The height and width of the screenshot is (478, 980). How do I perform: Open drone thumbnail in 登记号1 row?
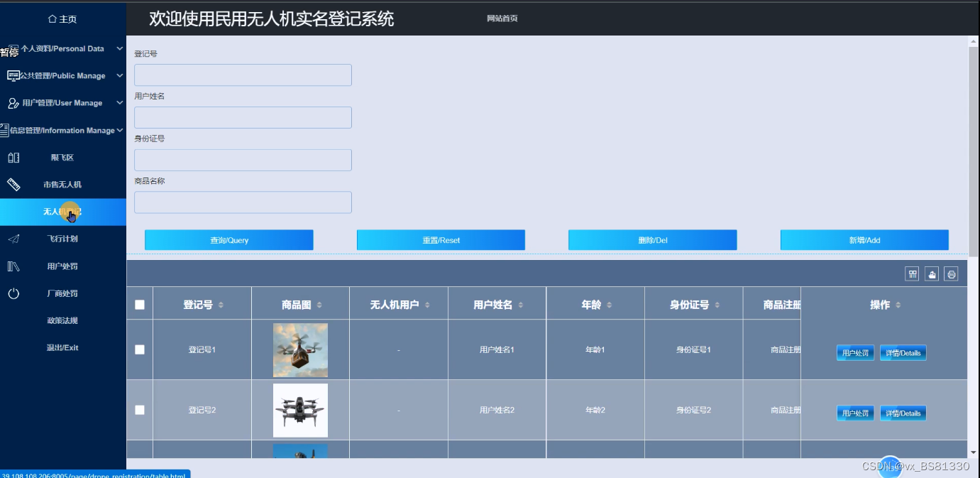click(300, 350)
